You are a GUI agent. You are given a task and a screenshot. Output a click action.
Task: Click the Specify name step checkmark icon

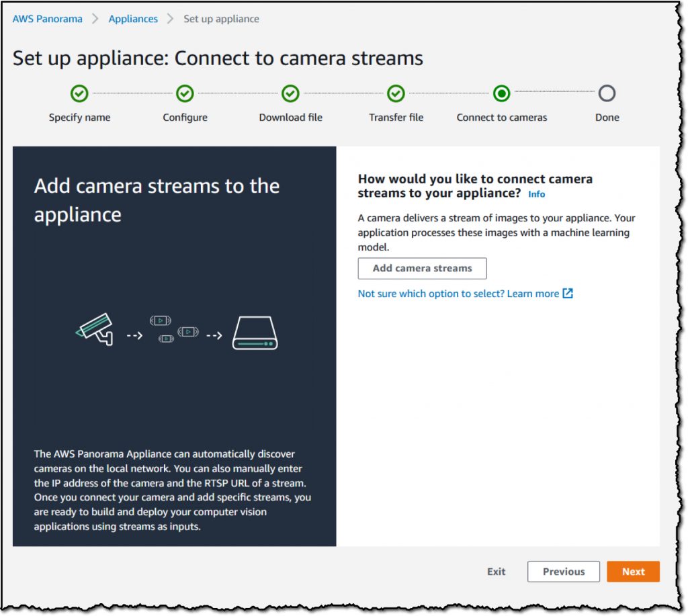(79, 93)
